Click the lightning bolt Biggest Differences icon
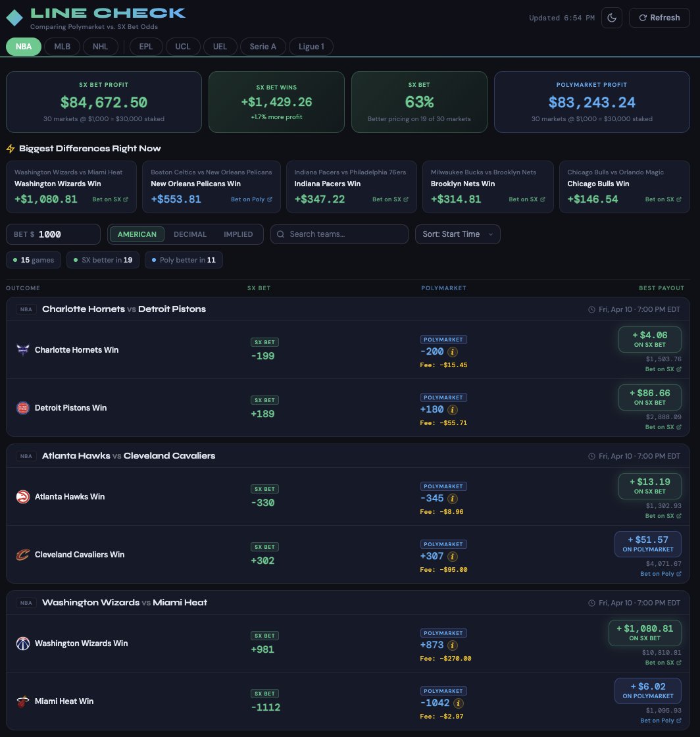 point(11,149)
